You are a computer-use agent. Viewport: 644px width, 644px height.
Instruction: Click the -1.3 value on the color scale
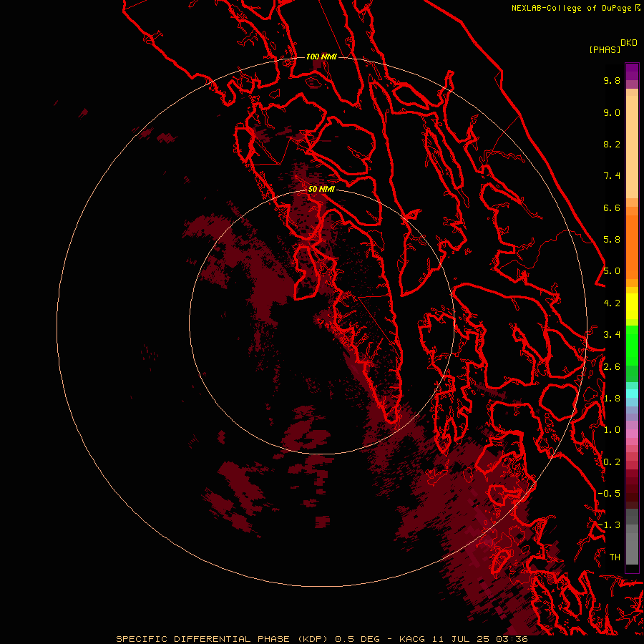(609, 525)
